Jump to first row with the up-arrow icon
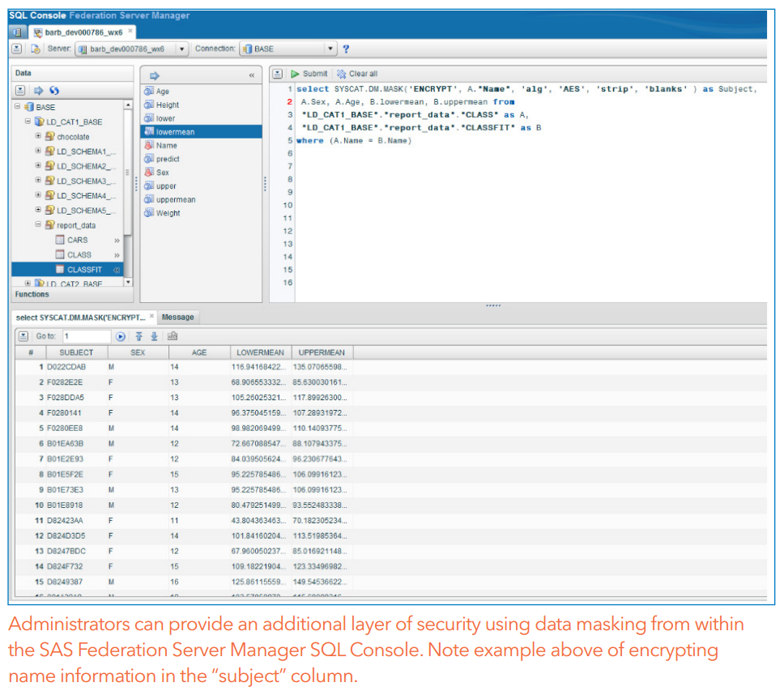The height and width of the screenshot is (691, 784). [x=138, y=335]
